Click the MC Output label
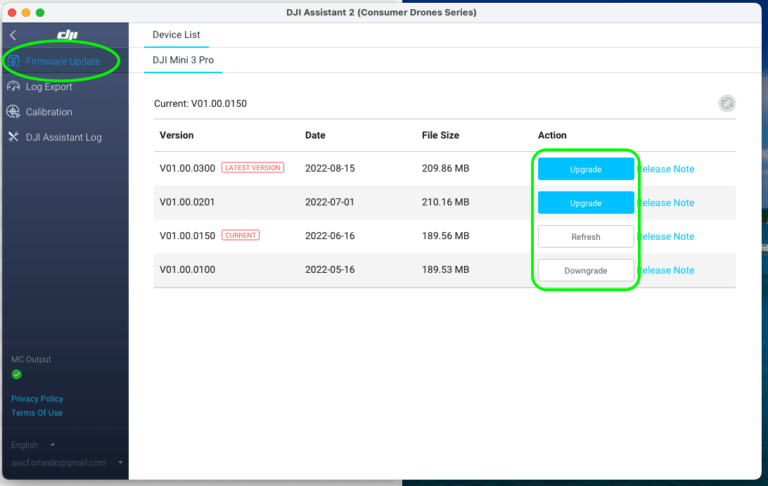This screenshot has height=486, width=768. click(31, 360)
